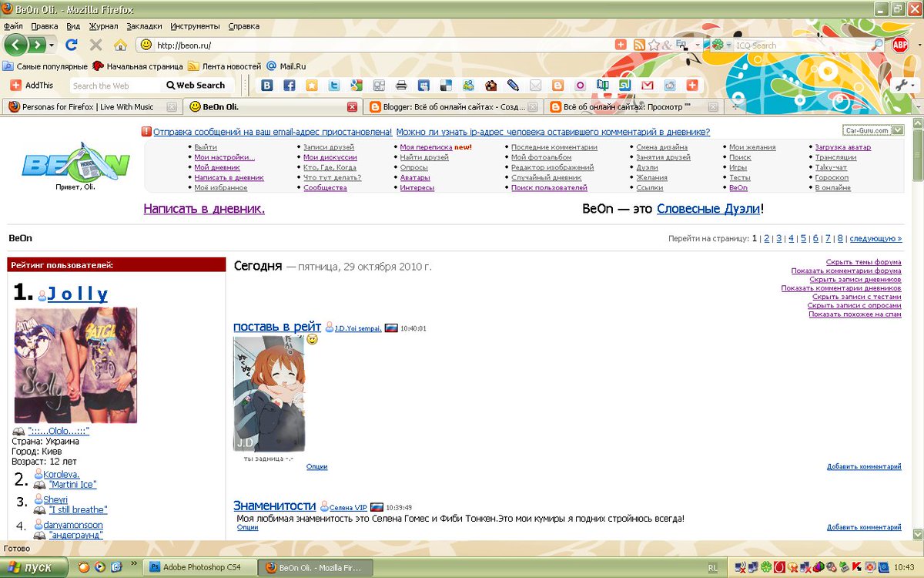Viewport: 924px width, 578px height.
Task: Open the Mail.Ru bookmark
Action: pyautogui.click(x=286, y=66)
